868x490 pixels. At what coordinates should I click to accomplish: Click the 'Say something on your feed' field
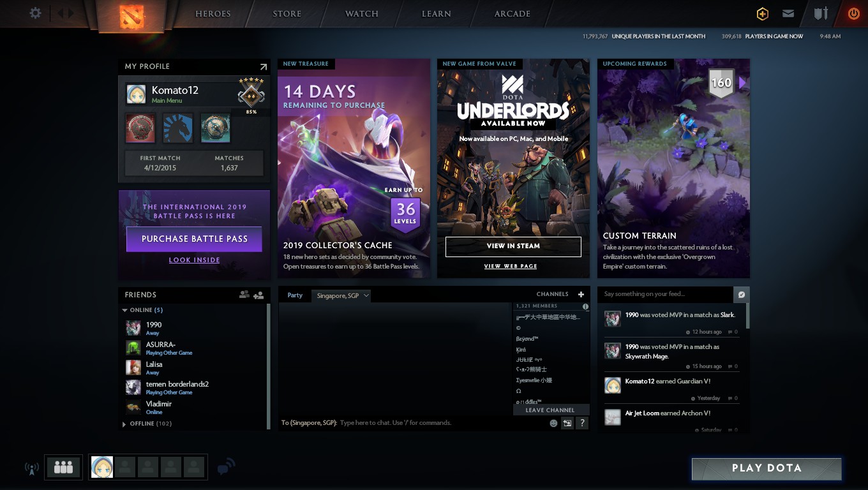(x=666, y=294)
